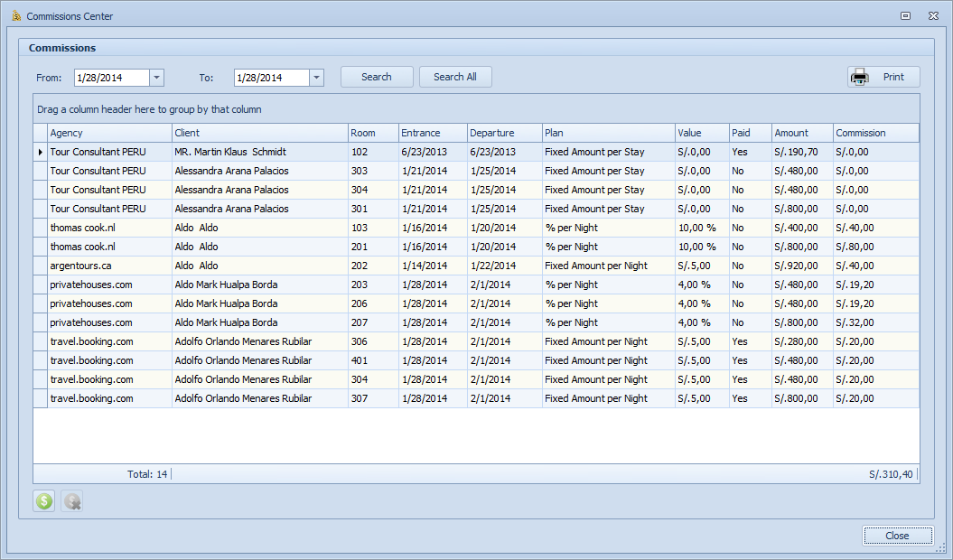
Task: Click the Search All button
Action: 455,78
